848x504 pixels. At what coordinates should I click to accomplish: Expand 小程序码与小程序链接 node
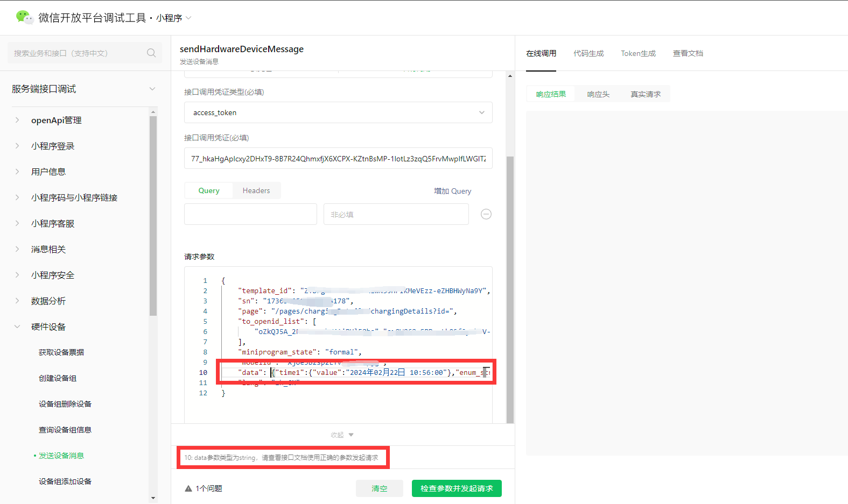[x=17, y=197]
